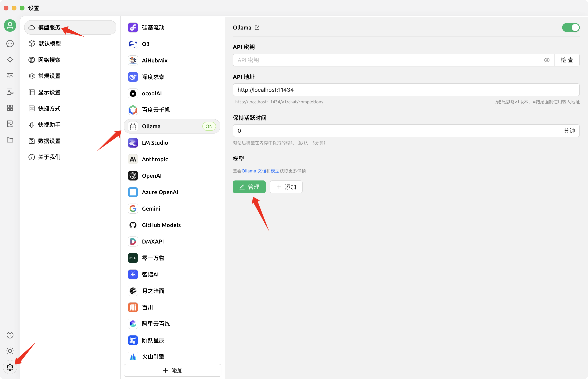
Task: Click 添加 button below provider list
Action: click(172, 370)
